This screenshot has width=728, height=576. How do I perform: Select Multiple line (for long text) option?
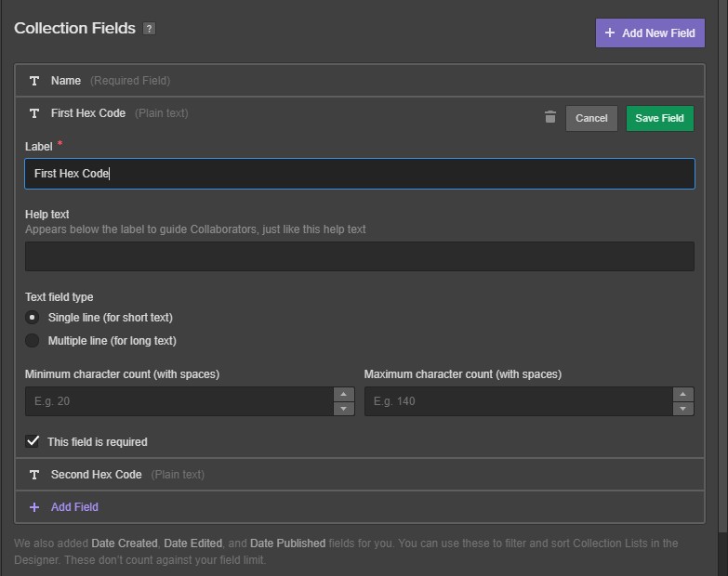[32, 340]
